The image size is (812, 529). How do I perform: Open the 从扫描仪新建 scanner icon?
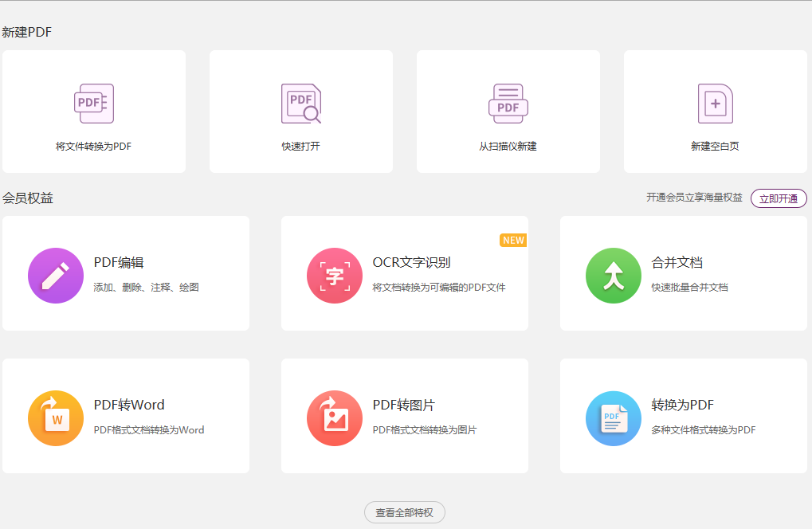coord(508,102)
